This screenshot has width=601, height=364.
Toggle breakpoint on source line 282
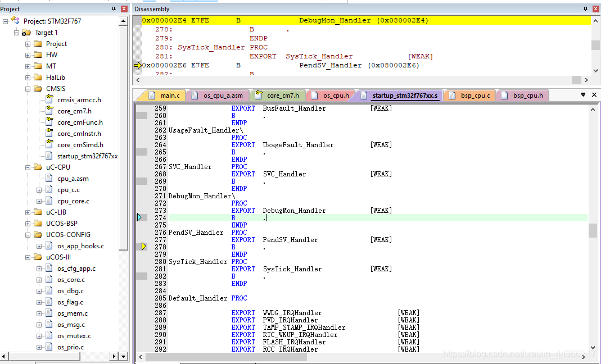[142, 276]
